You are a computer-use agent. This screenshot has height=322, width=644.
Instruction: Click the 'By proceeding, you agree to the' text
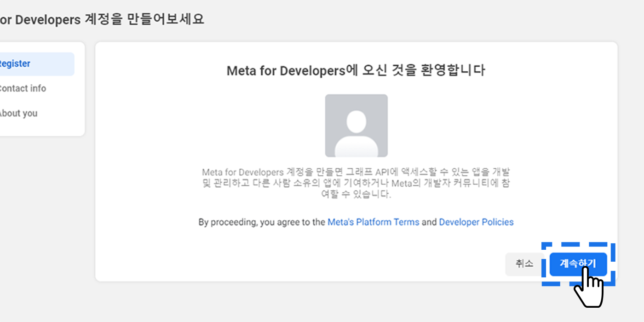[262, 222]
